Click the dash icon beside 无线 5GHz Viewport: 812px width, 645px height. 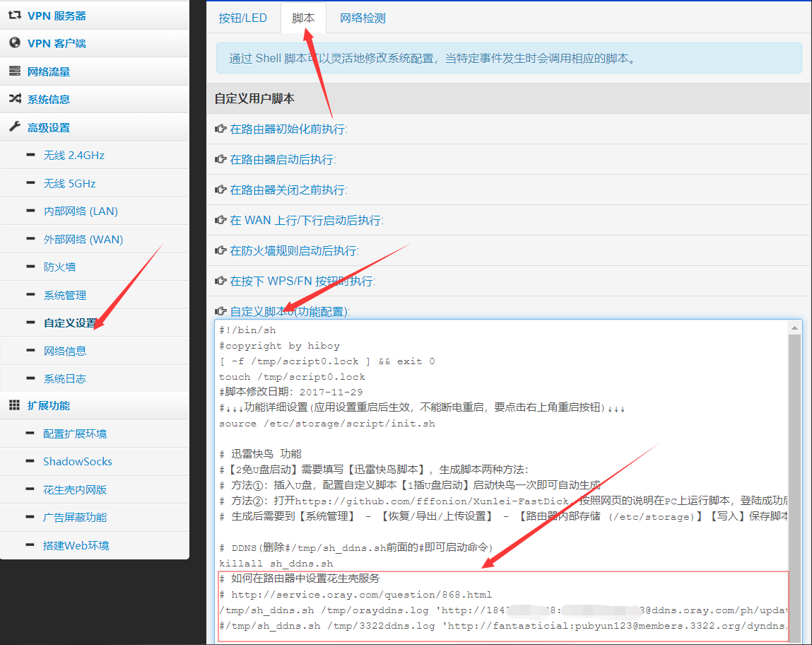pos(30,183)
